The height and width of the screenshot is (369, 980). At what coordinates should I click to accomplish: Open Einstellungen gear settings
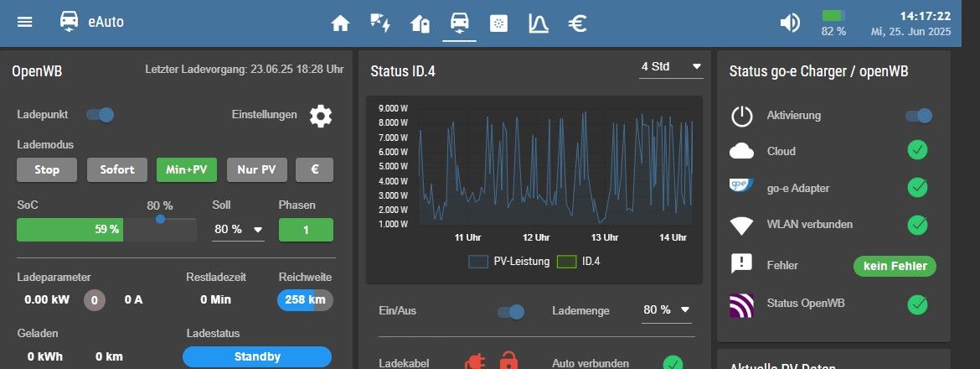[321, 116]
